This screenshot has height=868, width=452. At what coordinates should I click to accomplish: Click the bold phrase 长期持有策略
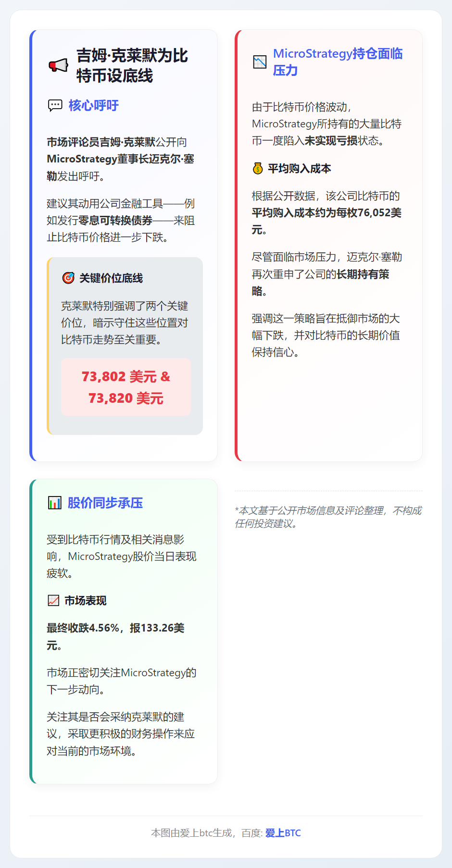[x=321, y=282]
